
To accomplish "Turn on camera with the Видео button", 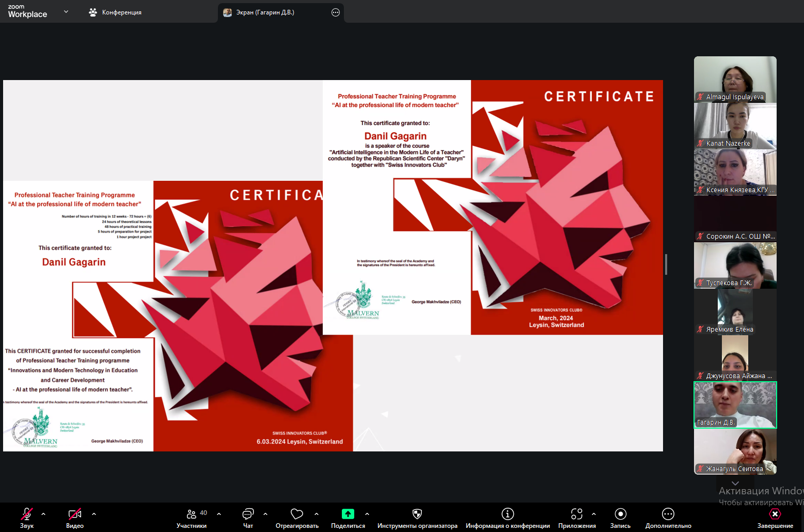I will 75,514.
